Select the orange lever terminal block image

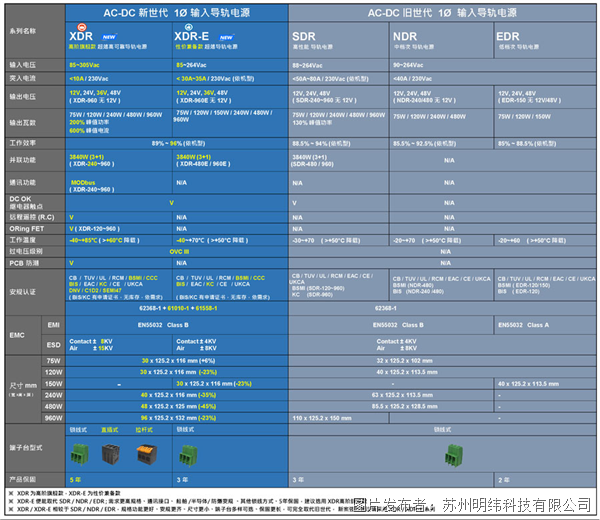(147, 454)
